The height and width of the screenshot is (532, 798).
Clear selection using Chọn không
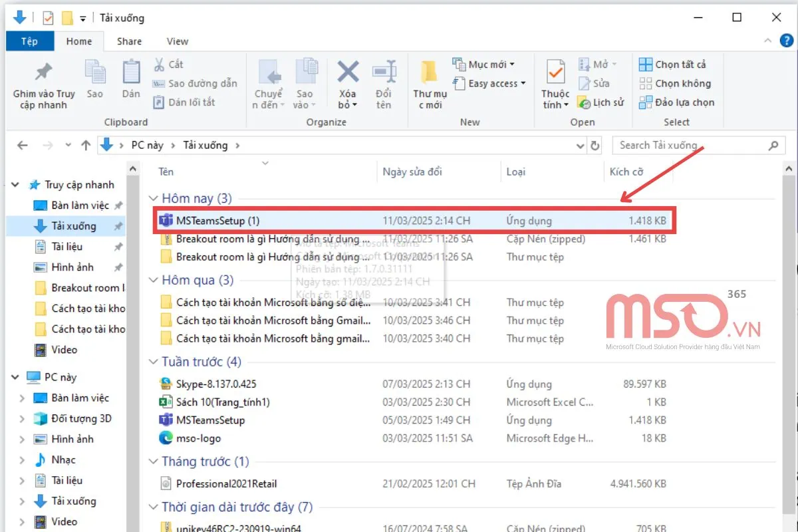pos(675,83)
